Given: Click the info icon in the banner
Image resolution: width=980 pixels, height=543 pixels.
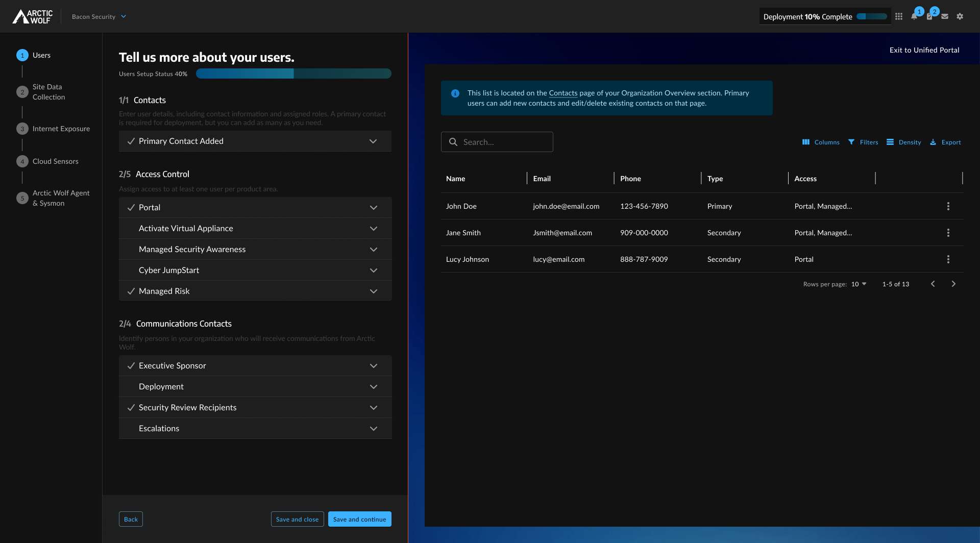Looking at the screenshot, I should (455, 93).
